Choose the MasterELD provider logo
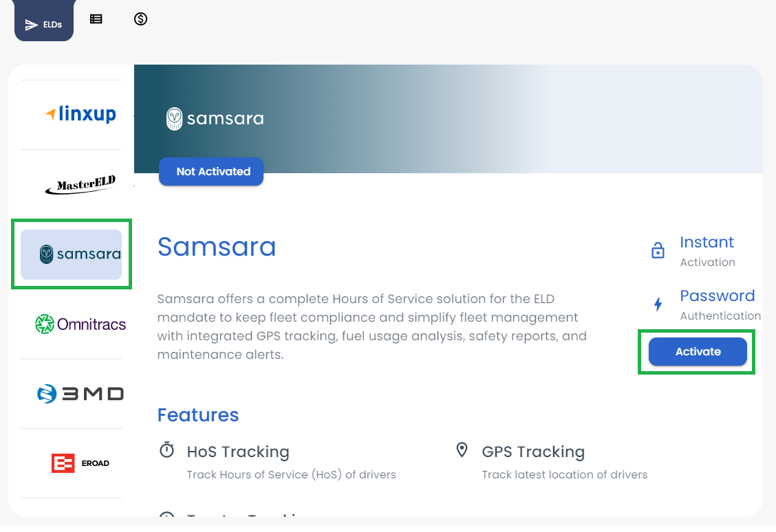The height and width of the screenshot is (532, 776). (x=80, y=184)
